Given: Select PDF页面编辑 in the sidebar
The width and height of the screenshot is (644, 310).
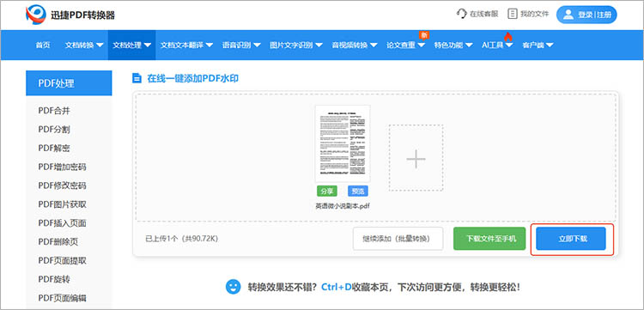Looking at the screenshot, I should 63,298.
